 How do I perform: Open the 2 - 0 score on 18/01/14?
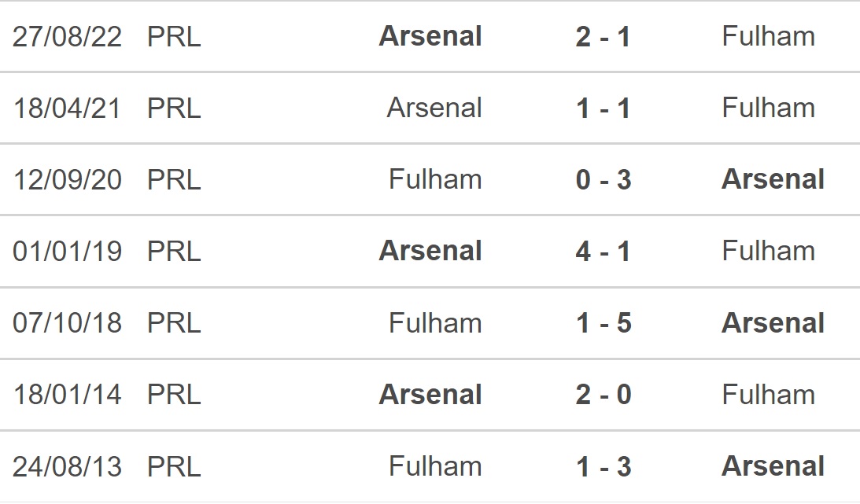coord(603,395)
